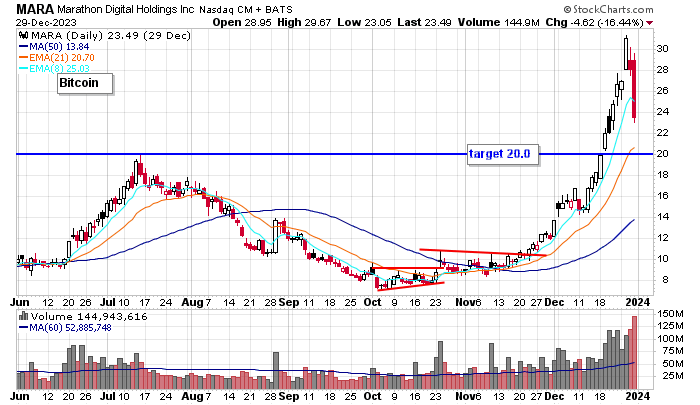
Task: Click the StockCharts.com credit text
Action: point(608,9)
